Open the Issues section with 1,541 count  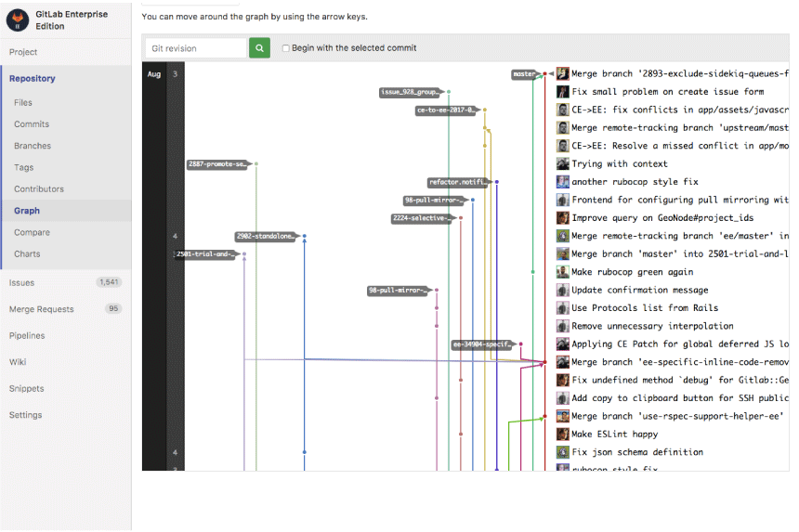pyautogui.click(x=21, y=282)
